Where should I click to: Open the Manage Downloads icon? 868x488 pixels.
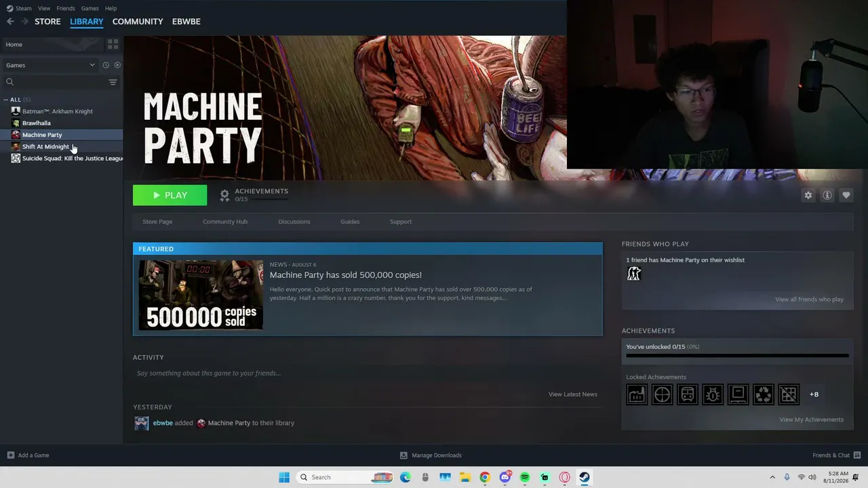pos(403,455)
